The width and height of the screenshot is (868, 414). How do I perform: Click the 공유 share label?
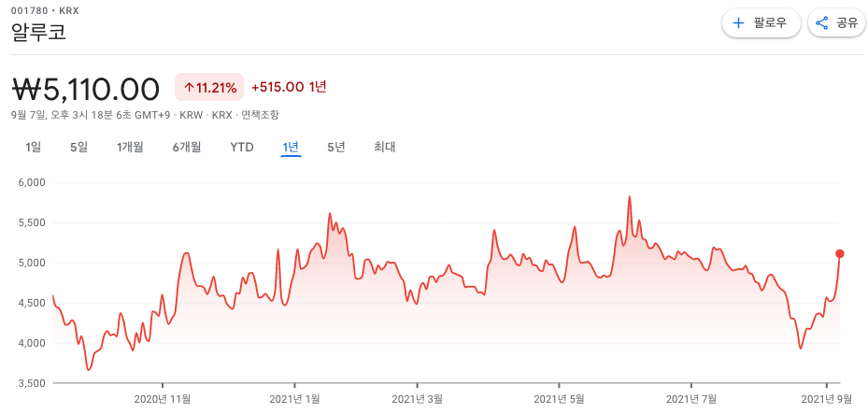tap(847, 23)
